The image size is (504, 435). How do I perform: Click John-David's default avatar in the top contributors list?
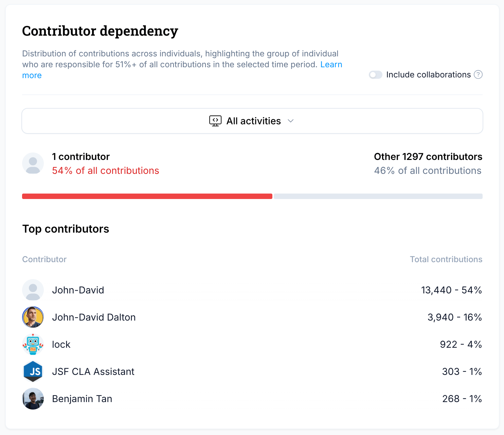tap(33, 290)
